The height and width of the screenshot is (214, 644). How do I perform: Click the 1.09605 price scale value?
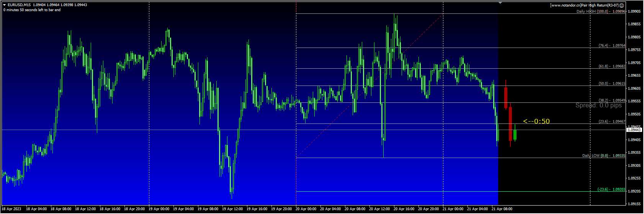[634, 89]
